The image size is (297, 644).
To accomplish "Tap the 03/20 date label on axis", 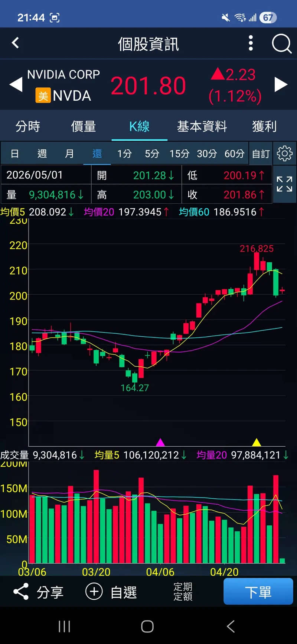I will 96,572.
